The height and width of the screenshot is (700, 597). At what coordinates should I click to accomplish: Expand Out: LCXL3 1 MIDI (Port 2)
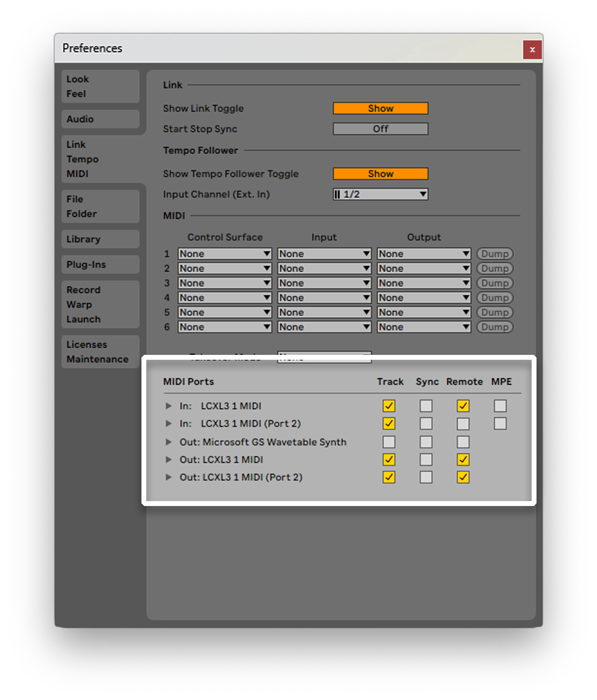[169, 477]
